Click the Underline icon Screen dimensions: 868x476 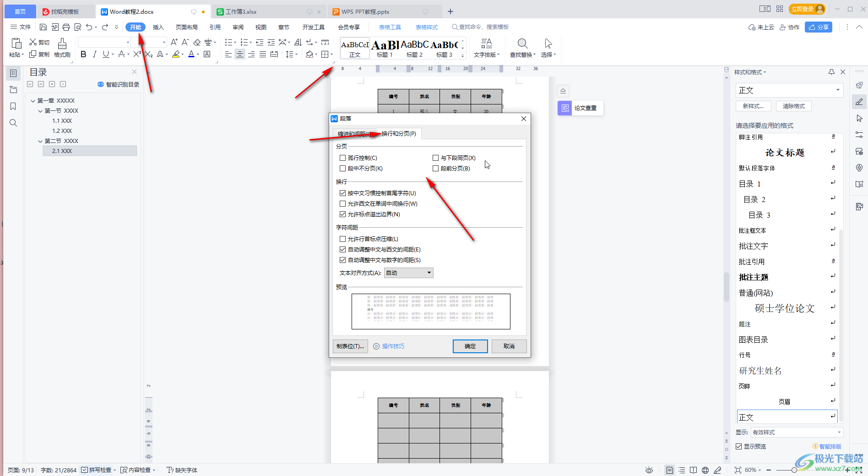pos(106,55)
